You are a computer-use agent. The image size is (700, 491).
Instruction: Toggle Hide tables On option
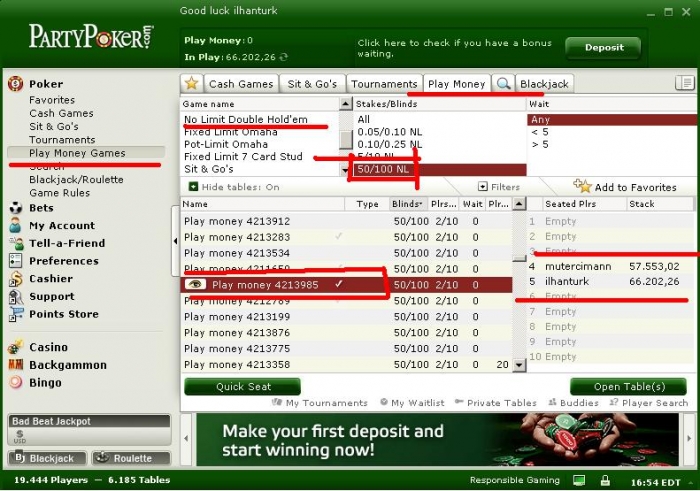[x=234, y=187]
